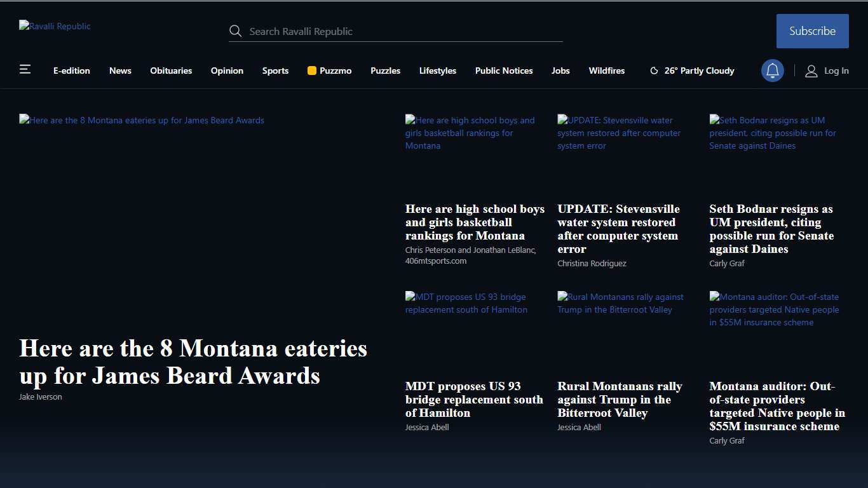Go to the Obituaries section
Screen dimensions: 868x488
(x=171, y=71)
